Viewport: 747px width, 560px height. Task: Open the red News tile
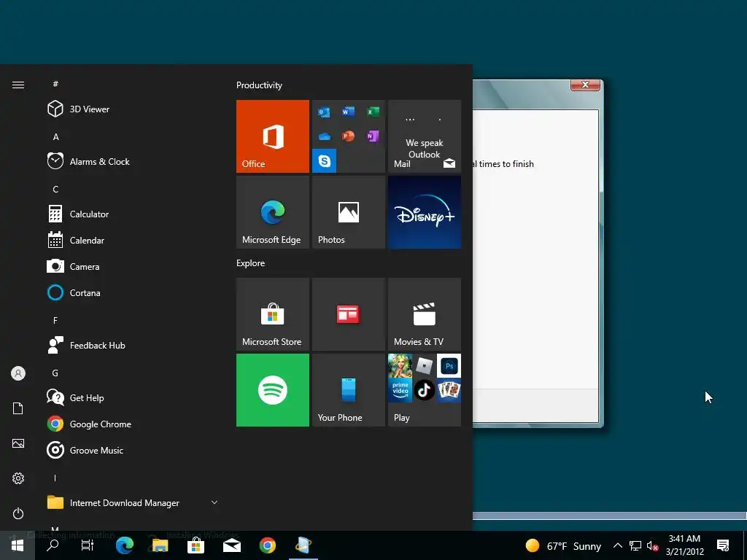pos(348,314)
